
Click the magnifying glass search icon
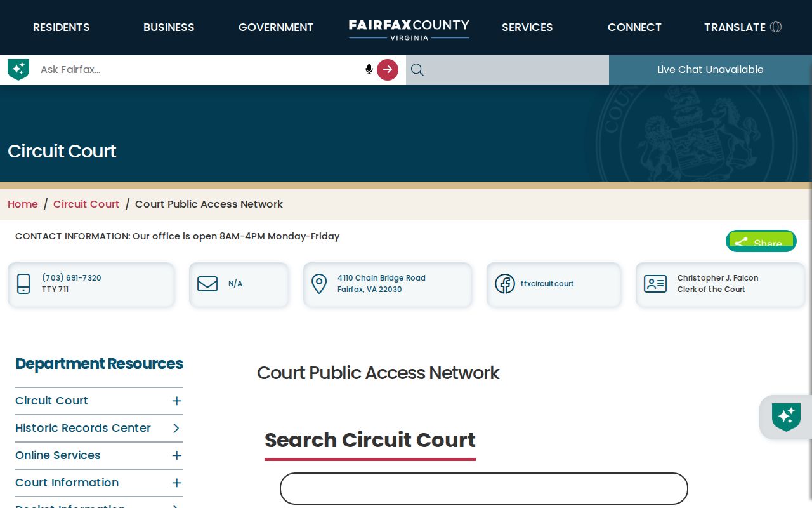click(417, 70)
